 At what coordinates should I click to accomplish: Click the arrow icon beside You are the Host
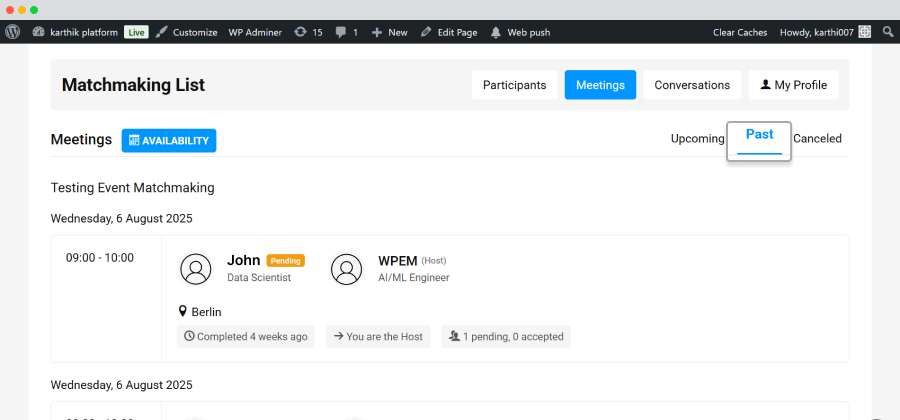click(x=339, y=336)
